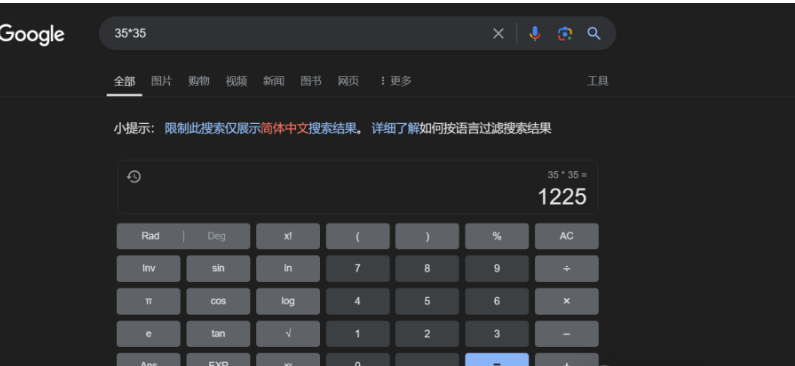This screenshot has width=795, height=366.
Task: Click the log function key
Action: 288,301
